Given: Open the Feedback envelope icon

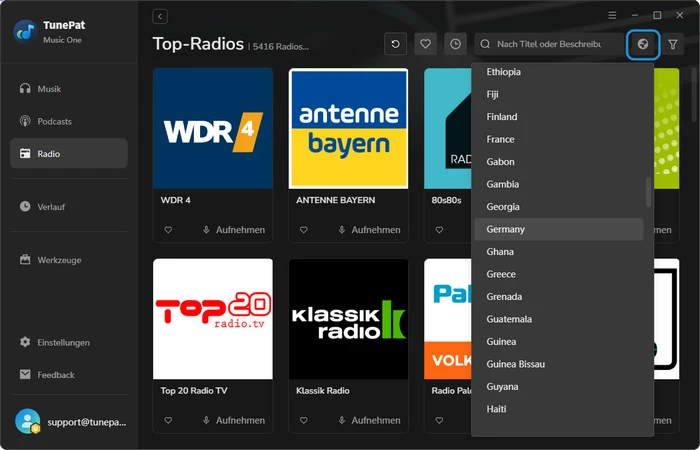Looking at the screenshot, I should coord(25,374).
